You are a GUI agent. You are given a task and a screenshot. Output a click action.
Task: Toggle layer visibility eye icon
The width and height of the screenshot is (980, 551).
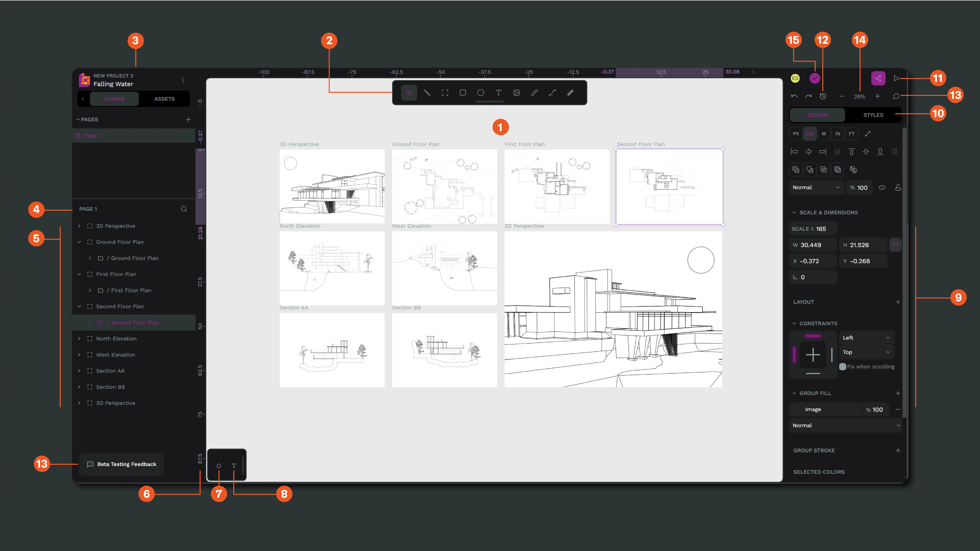tap(882, 187)
